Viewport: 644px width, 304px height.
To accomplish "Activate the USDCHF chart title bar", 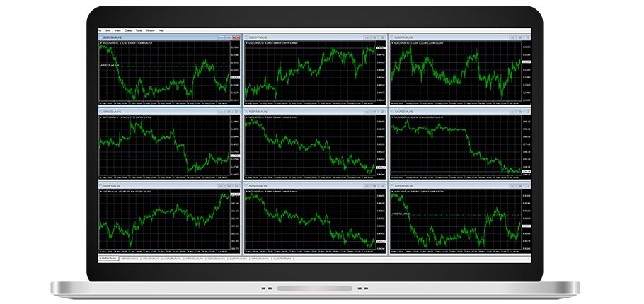I will 315,37.
